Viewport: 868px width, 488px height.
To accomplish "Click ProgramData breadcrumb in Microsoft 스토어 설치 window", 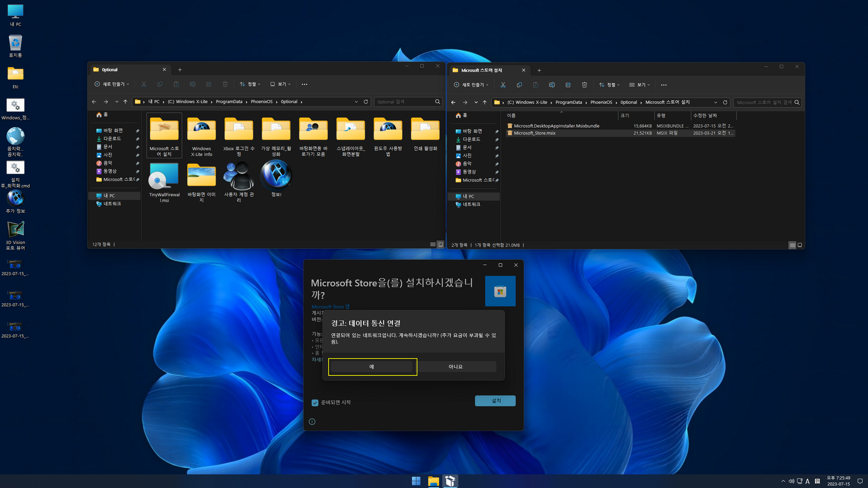I will pos(569,102).
